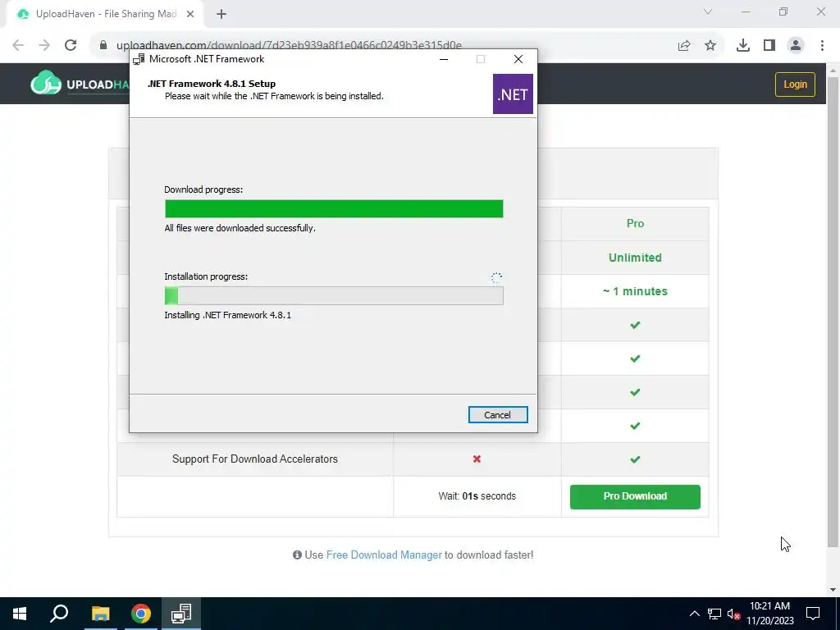
Task: Click the setup dialog title bar icon
Action: coord(139,59)
